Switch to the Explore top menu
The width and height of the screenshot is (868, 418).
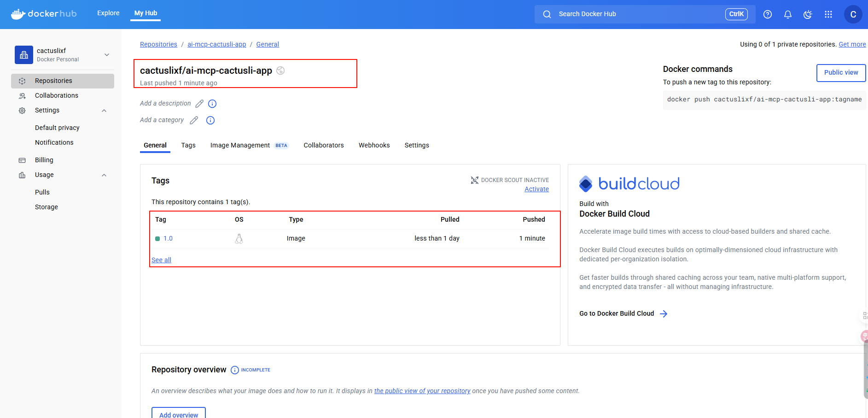point(108,13)
